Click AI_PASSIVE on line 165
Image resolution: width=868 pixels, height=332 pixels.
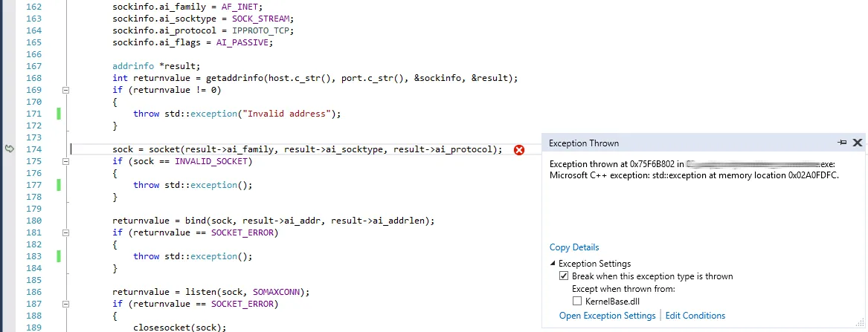coord(242,42)
